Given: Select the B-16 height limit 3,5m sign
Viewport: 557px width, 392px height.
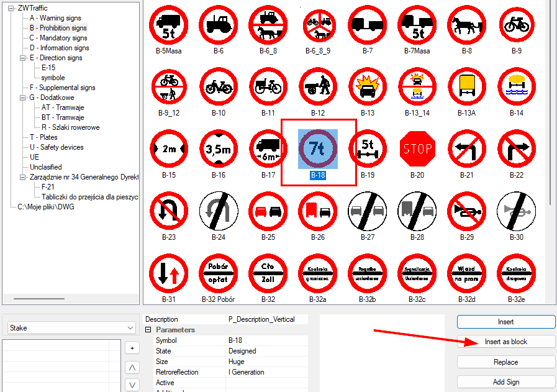Looking at the screenshot, I should point(219,148).
